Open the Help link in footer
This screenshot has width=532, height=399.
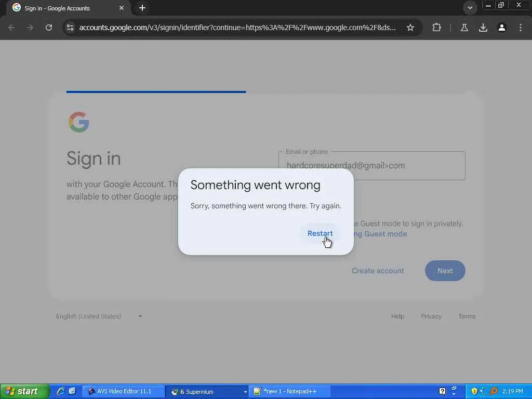click(397, 316)
